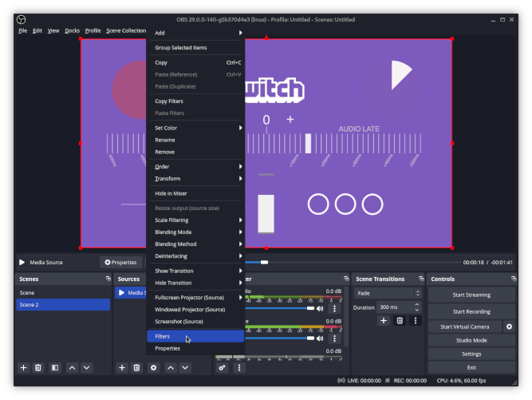Viewport: 532px width, 400px height.
Task: Pop out the Scenes dock
Action: 108,279
